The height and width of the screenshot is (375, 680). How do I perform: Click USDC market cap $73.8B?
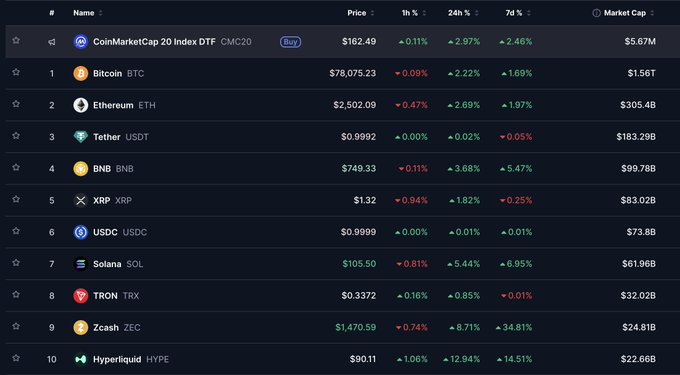641,232
